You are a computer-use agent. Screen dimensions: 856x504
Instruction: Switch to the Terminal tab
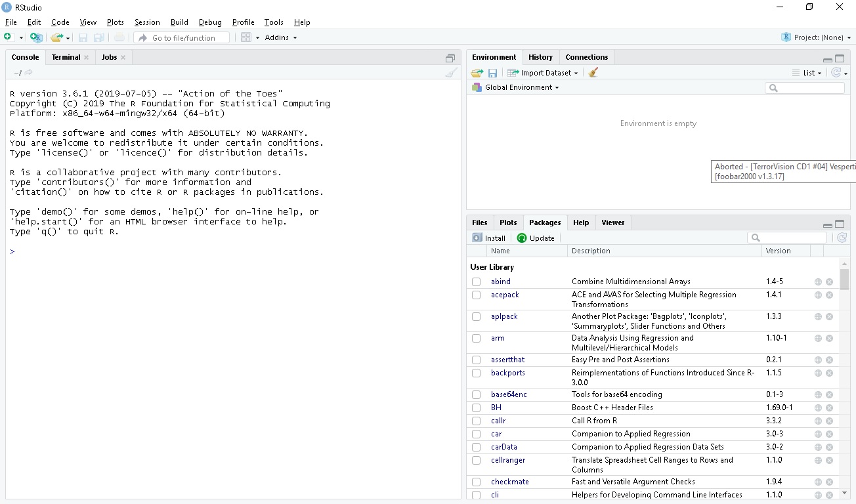66,57
